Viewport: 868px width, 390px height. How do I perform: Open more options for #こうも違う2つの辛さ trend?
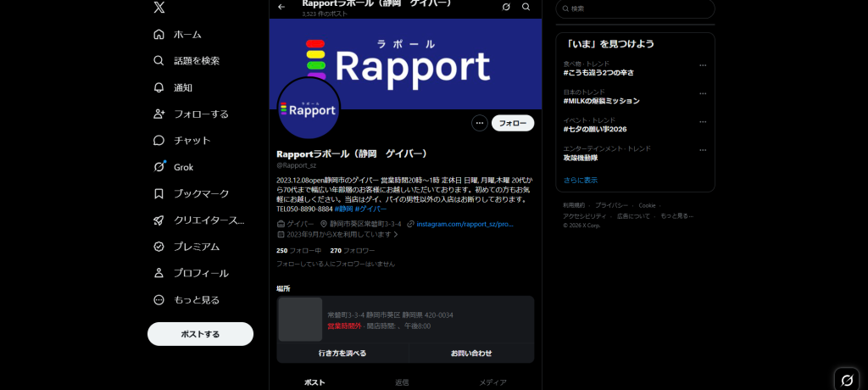(x=703, y=65)
